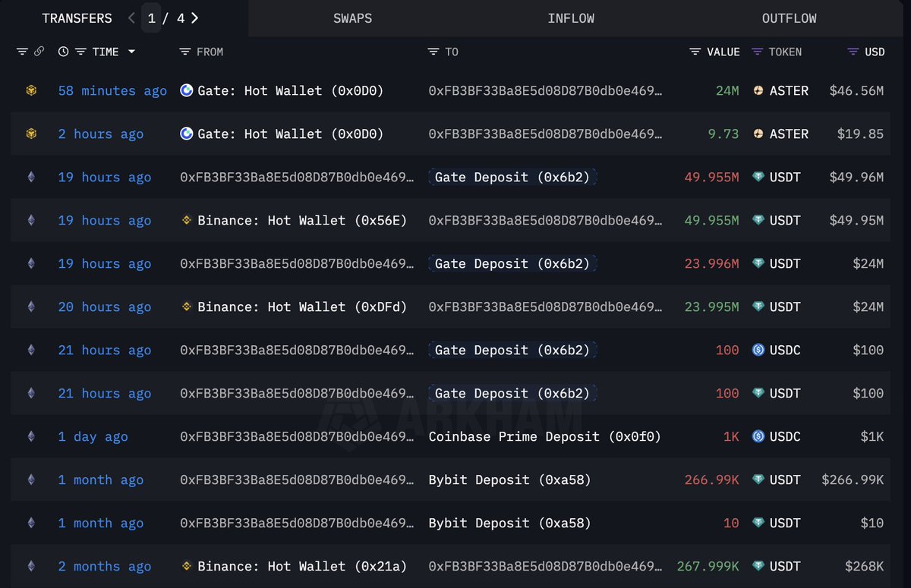Open Bybit Deposit on 10 USDT row
This screenshot has height=588, width=911.
(509, 523)
